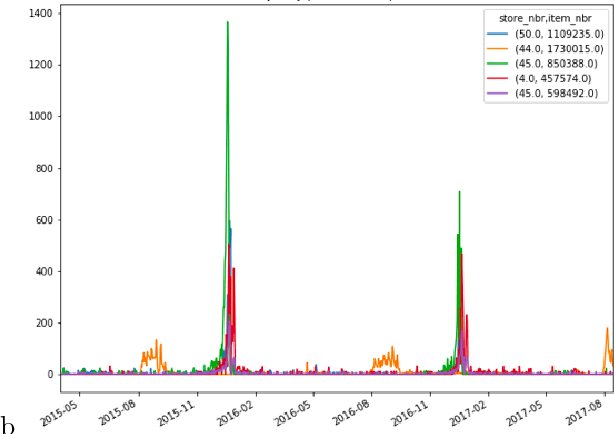614x434 pixels.
Task: Click the red line swatch in the legend
Action: [497, 78]
